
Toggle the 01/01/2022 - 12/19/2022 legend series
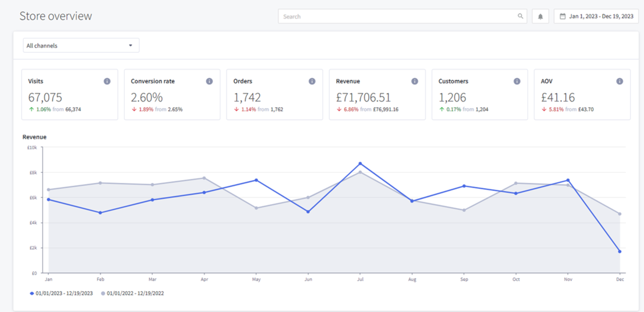pos(132,293)
